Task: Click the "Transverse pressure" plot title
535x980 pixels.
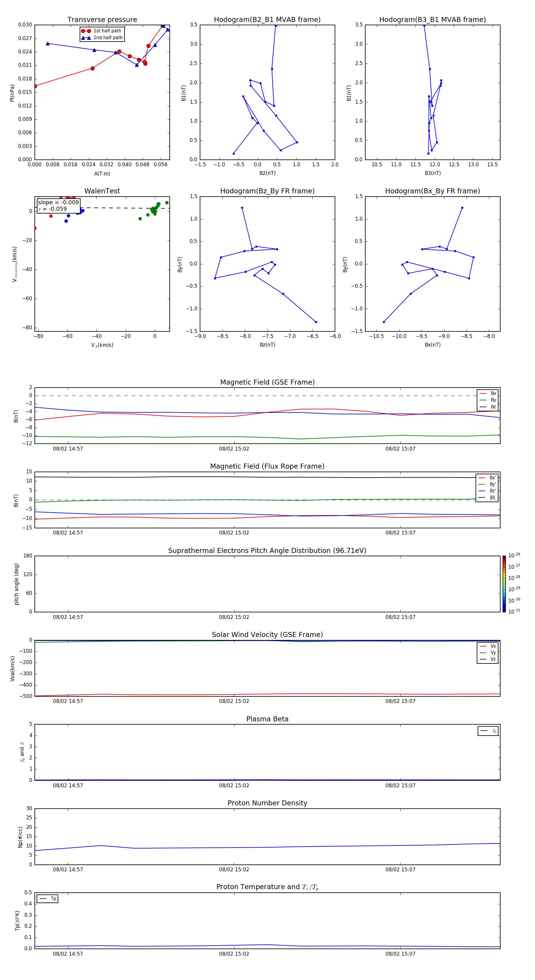Action: pos(102,20)
